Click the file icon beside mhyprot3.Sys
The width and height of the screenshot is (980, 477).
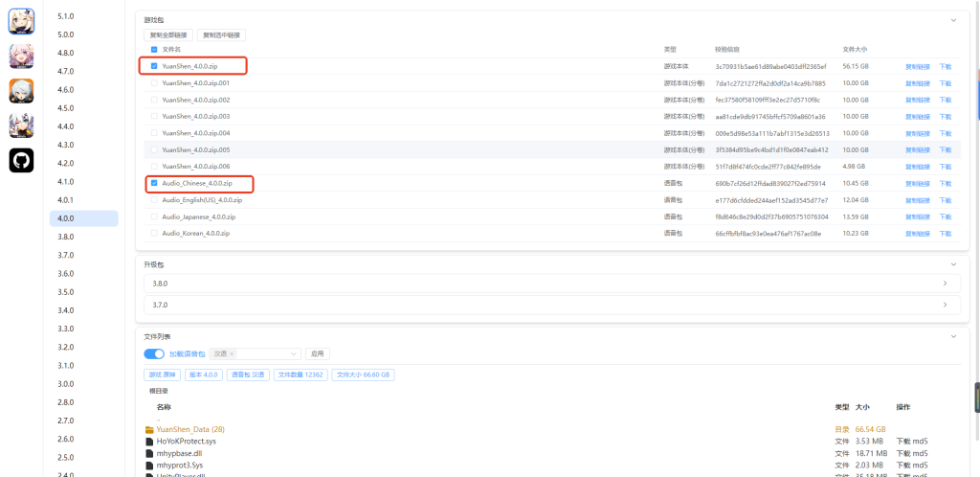tap(149, 466)
